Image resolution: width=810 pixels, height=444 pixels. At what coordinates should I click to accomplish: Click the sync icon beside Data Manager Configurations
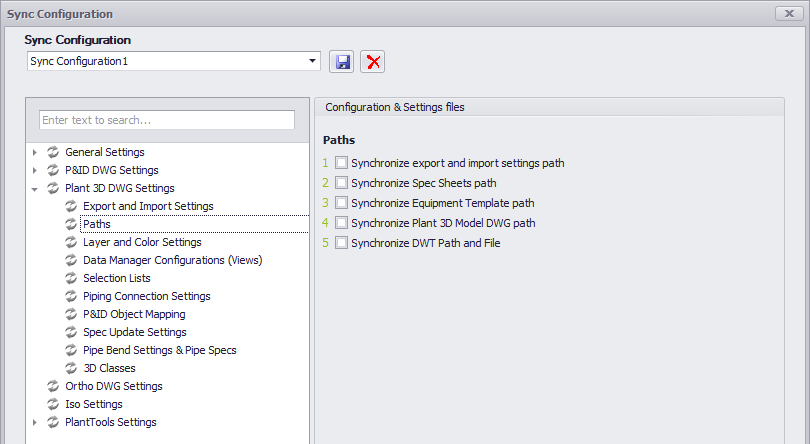(x=71, y=260)
